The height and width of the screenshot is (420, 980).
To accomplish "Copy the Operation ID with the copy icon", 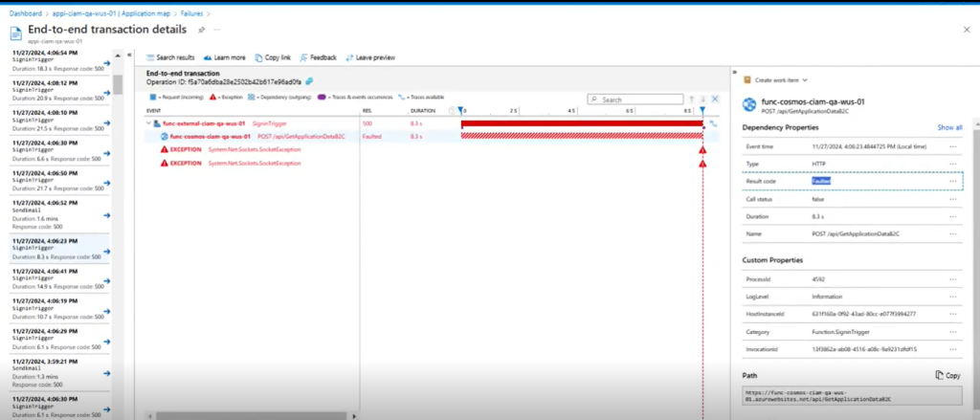I will [309, 81].
